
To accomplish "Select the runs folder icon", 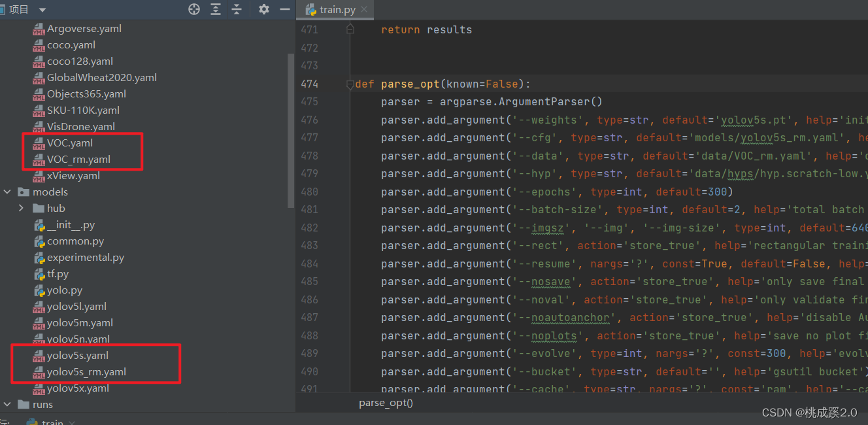I will click(24, 405).
